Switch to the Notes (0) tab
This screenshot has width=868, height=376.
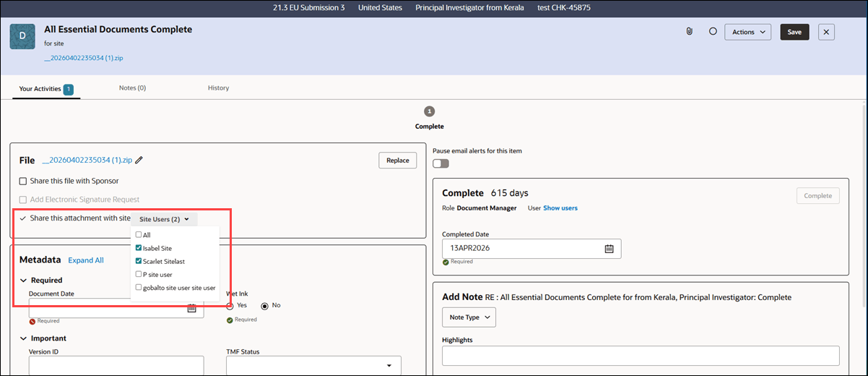(132, 88)
